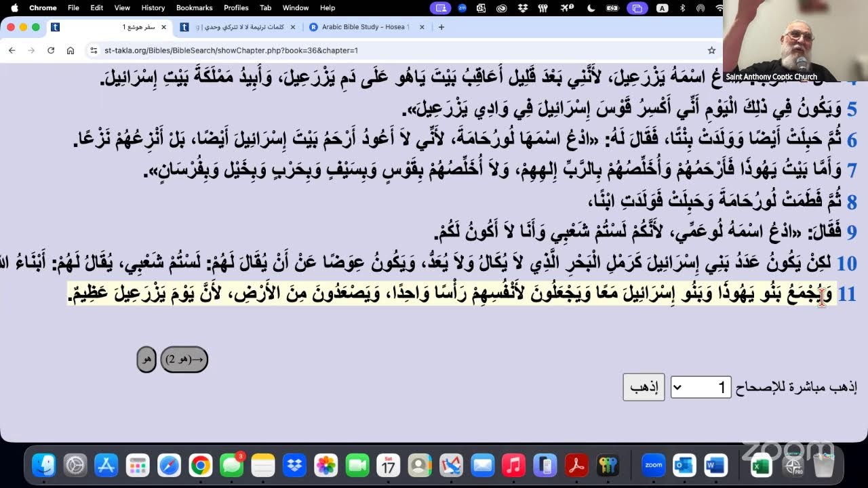
Task: Open the Wi-Fi menu bar icon
Action: pyautogui.click(x=719, y=8)
